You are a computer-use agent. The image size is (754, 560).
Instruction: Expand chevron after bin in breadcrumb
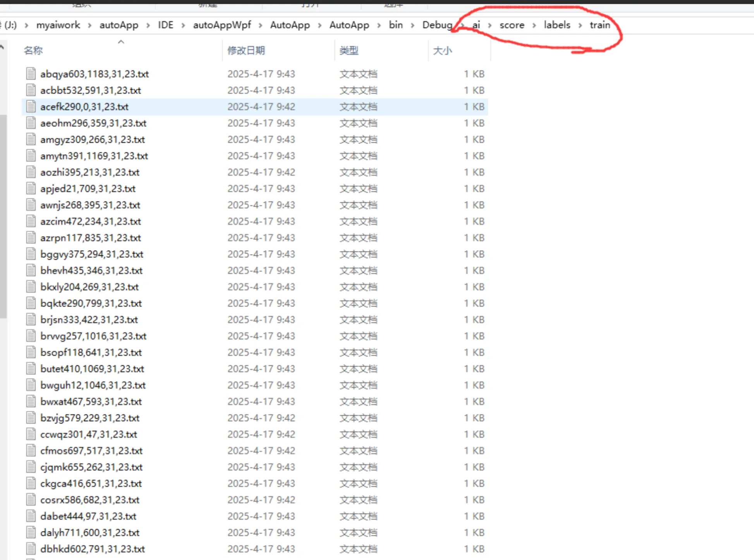(412, 25)
